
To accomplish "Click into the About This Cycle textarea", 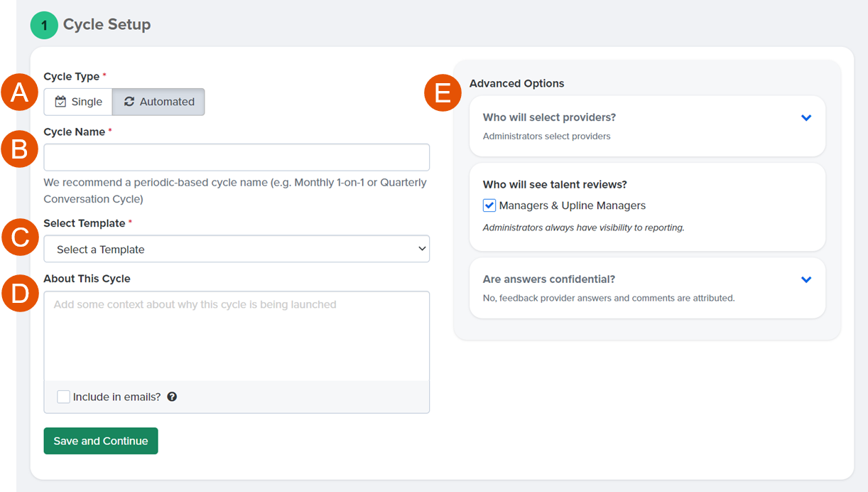I will point(237,336).
